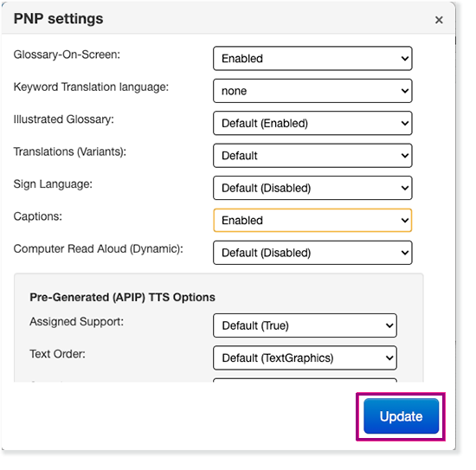Click the Keyword Translation language label
Image resolution: width=476 pixels, height=470 pixels.
91,87
